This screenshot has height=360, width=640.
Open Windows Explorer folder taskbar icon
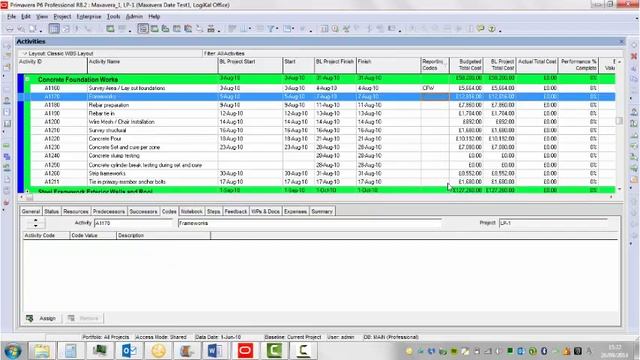click(42, 351)
